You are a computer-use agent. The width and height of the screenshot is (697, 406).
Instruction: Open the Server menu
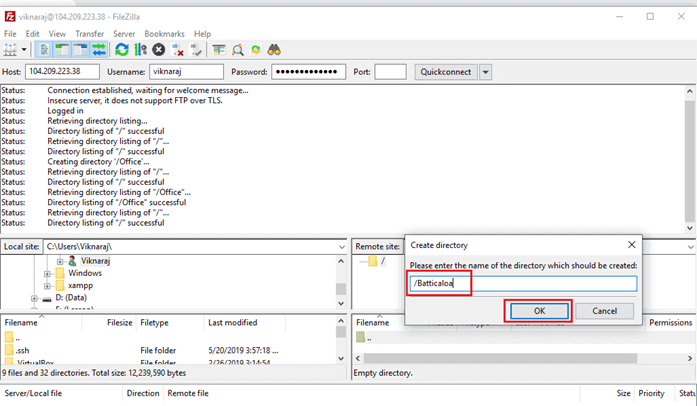pyautogui.click(x=124, y=34)
